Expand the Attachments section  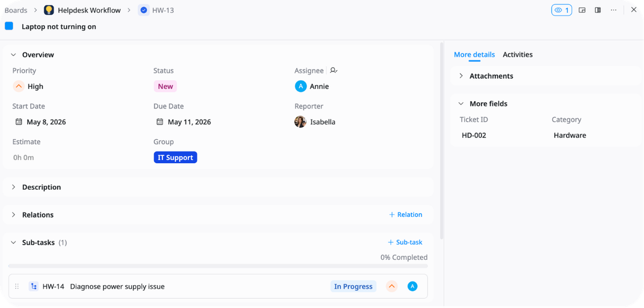(x=461, y=76)
